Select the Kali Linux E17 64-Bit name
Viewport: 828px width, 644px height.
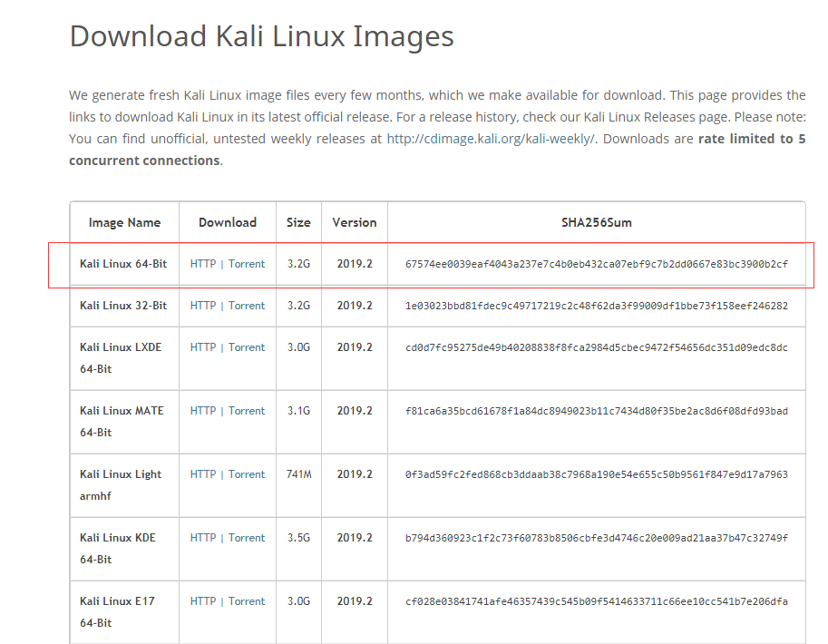coord(117,611)
